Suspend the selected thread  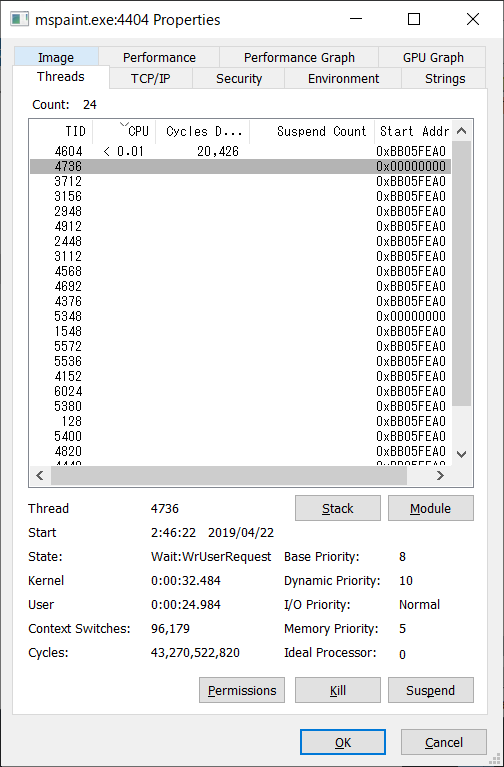431,690
